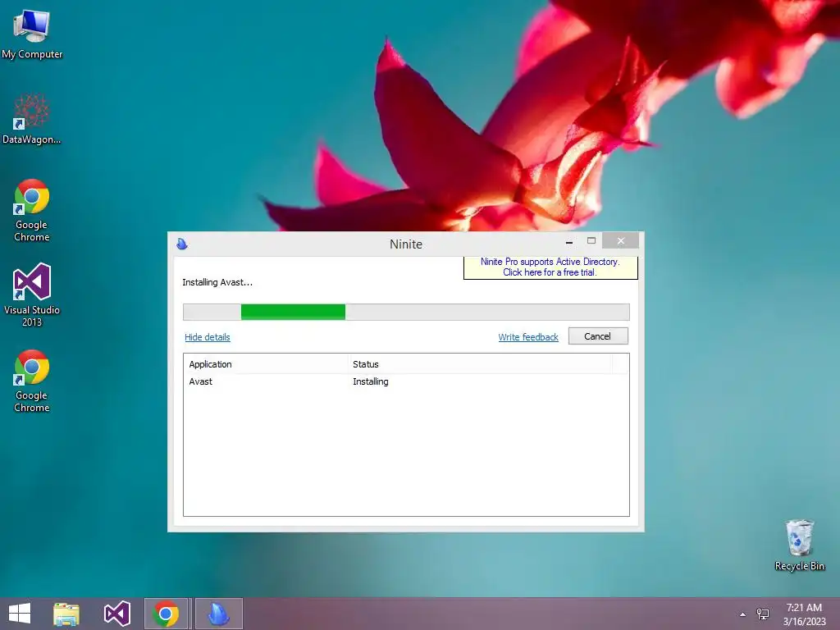Image resolution: width=840 pixels, height=630 pixels.
Task: Open the Google Chrome shortcut below Visual Studio
Action: point(32,381)
